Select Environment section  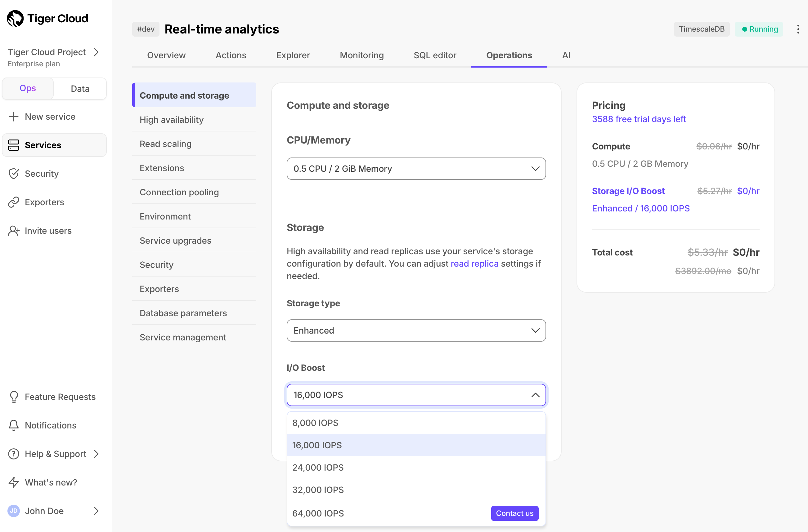(x=194, y=216)
